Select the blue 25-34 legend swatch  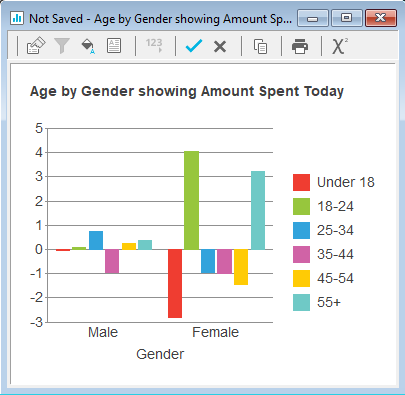point(301,230)
